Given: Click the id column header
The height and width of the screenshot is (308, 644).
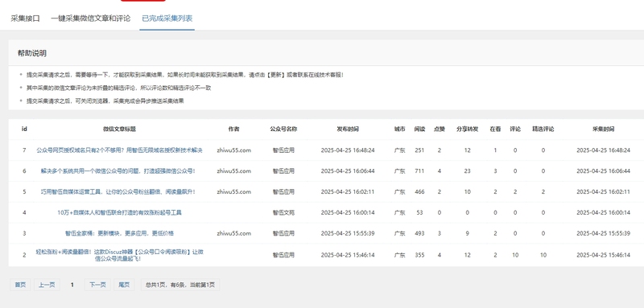Looking at the screenshot, I should click(24, 129).
